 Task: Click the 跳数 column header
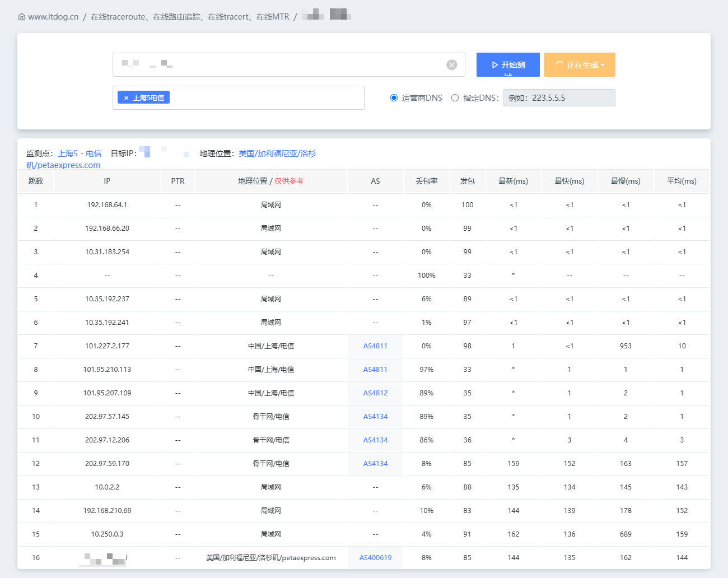36,181
